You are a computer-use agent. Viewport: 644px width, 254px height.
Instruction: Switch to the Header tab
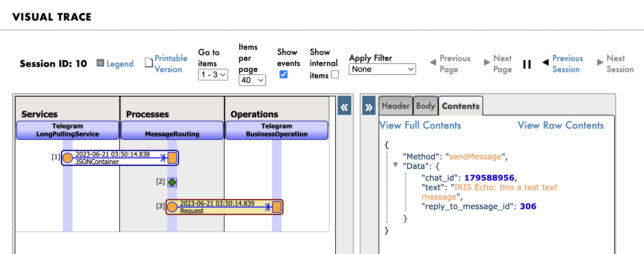(x=396, y=106)
